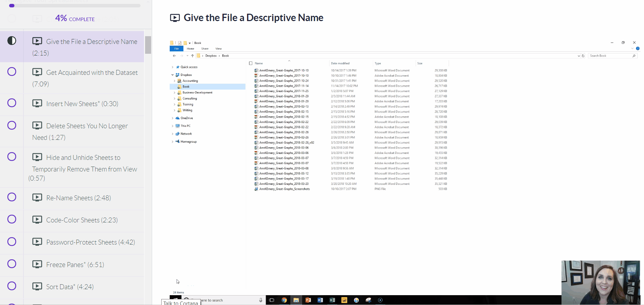This screenshot has width=644, height=305.
Task: Select the Book folder in navigation tree
Action: click(x=208, y=86)
